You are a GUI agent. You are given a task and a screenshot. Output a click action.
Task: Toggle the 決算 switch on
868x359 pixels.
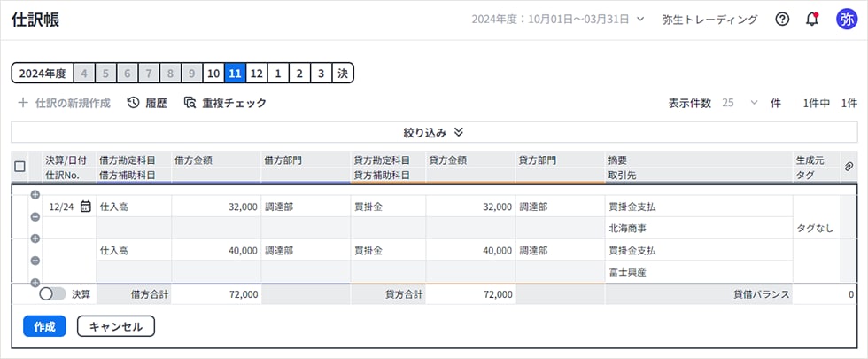(x=52, y=293)
